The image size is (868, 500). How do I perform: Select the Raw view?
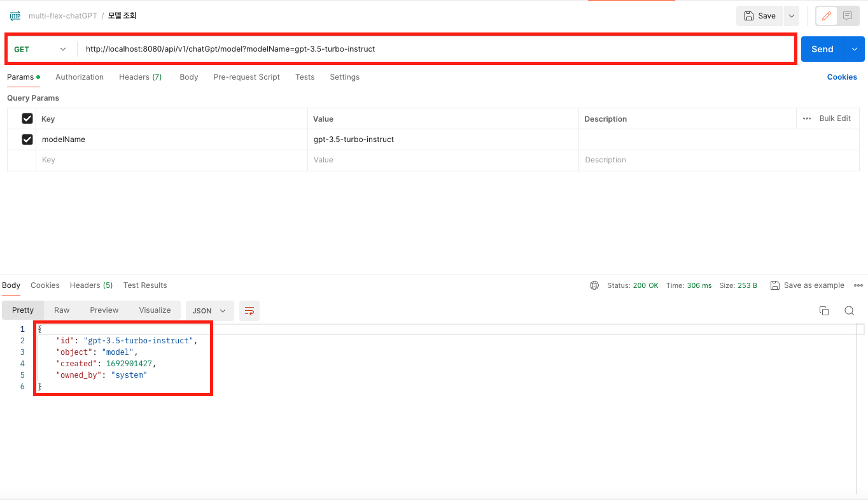pyautogui.click(x=62, y=310)
